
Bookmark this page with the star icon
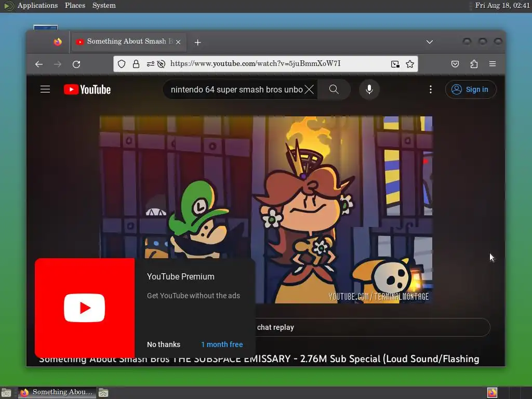(x=410, y=64)
